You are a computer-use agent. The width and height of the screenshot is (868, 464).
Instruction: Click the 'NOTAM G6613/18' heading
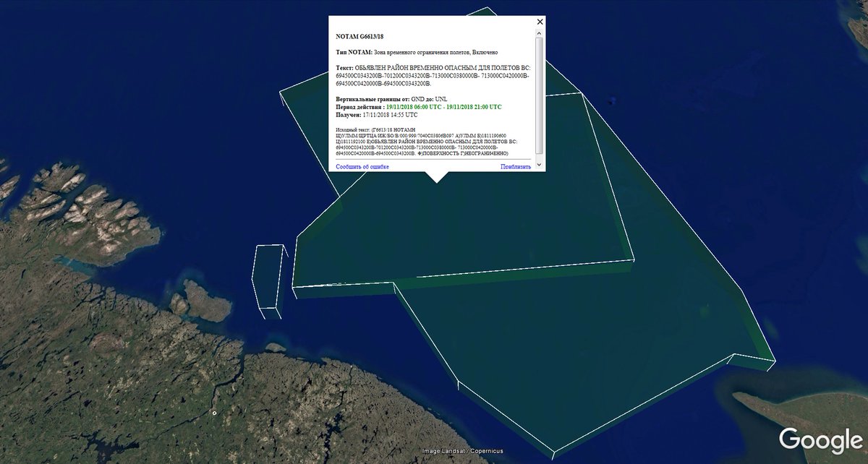(359, 36)
